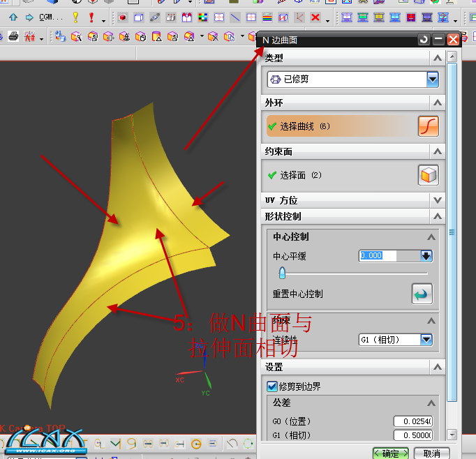Click the 选择面 (2) face icon button
This screenshot has height=459, width=476.
click(x=429, y=175)
